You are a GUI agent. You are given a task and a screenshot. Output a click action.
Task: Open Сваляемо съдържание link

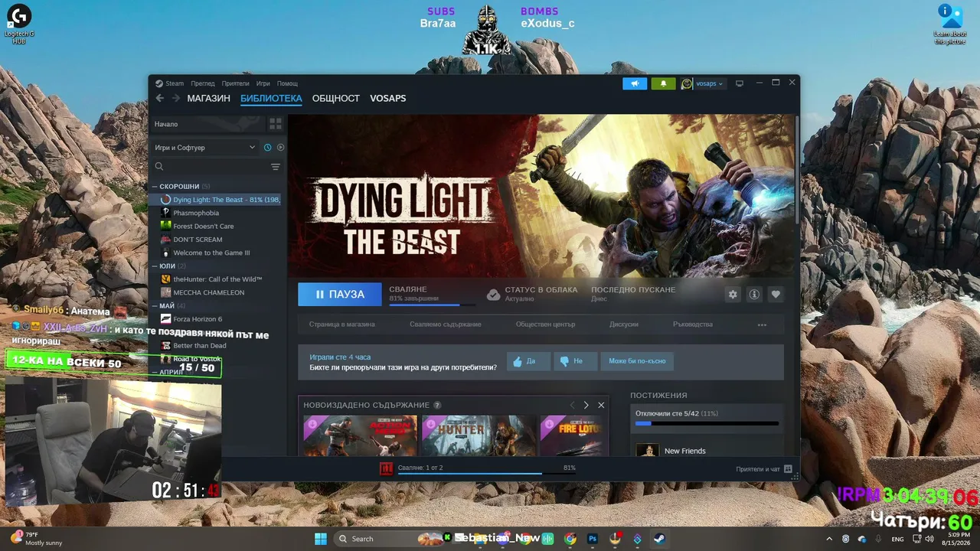[x=446, y=324]
